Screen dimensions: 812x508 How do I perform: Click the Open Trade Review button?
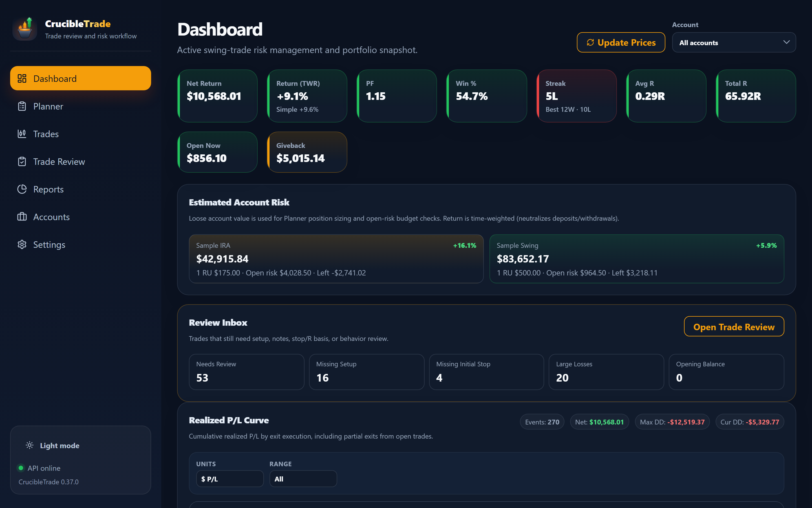[x=734, y=327]
